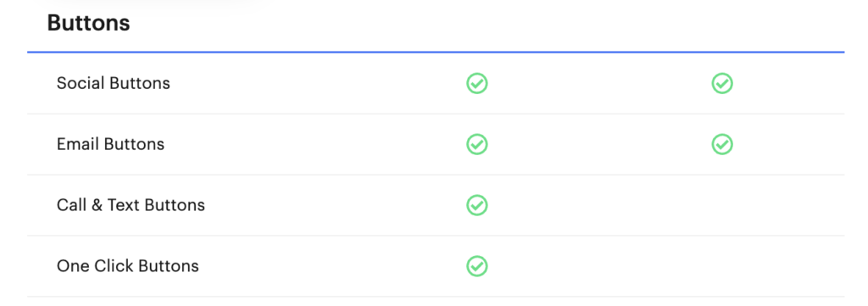Screen dimensions: 868x306
Task: Click the green checkmark for One Click Buttons
Action: point(476,266)
